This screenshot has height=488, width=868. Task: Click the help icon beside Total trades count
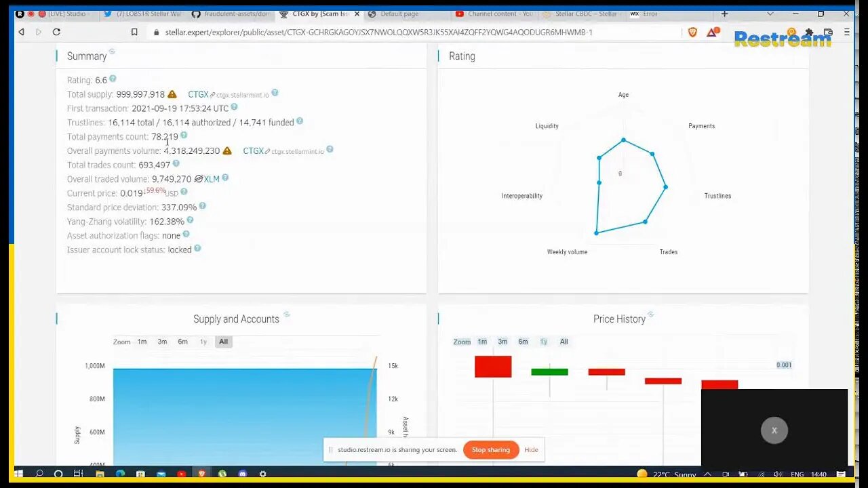(176, 163)
